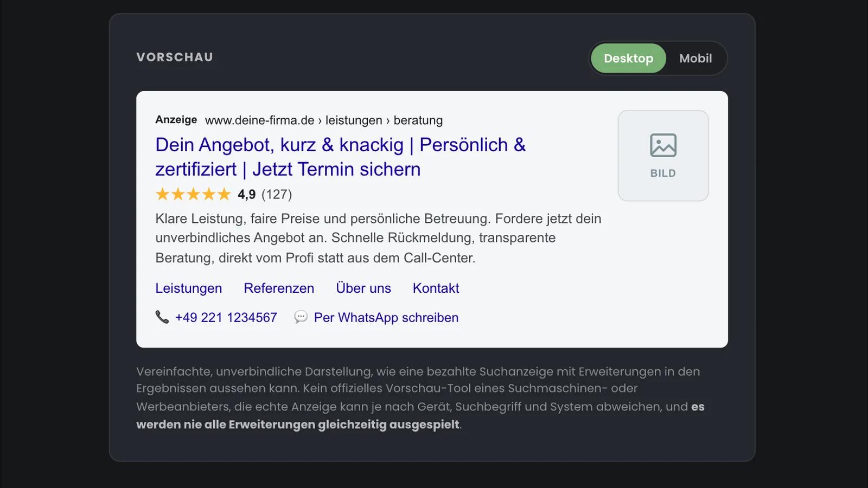The image size is (868, 488).
Task: Click the ad description starting 'Klare Leistung'
Action: point(379,238)
